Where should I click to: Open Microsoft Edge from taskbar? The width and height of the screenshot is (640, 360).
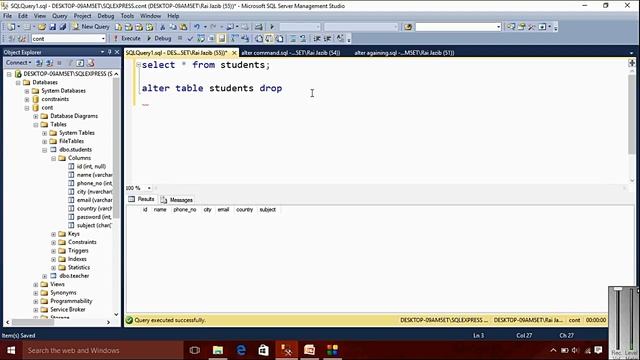pos(241,350)
